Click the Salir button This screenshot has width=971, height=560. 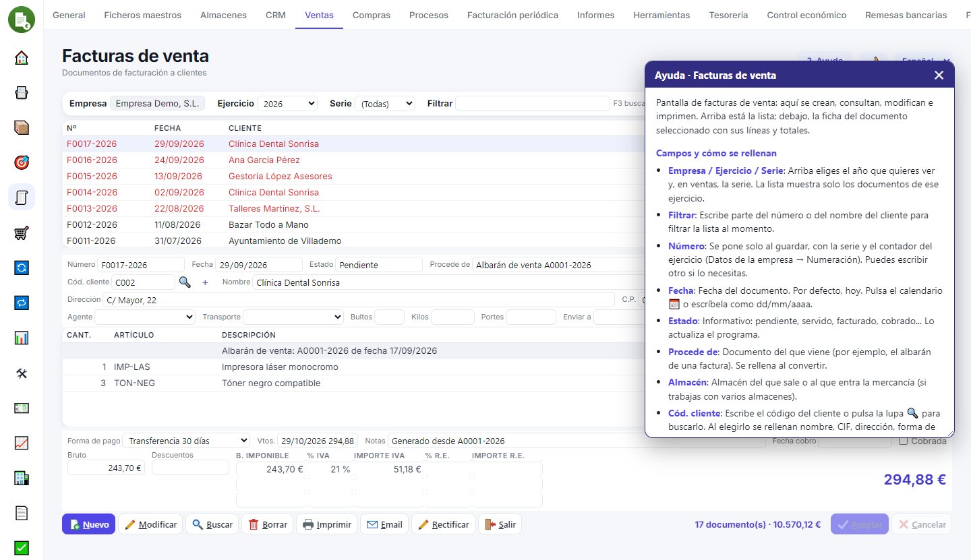click(x=500, y=524)
